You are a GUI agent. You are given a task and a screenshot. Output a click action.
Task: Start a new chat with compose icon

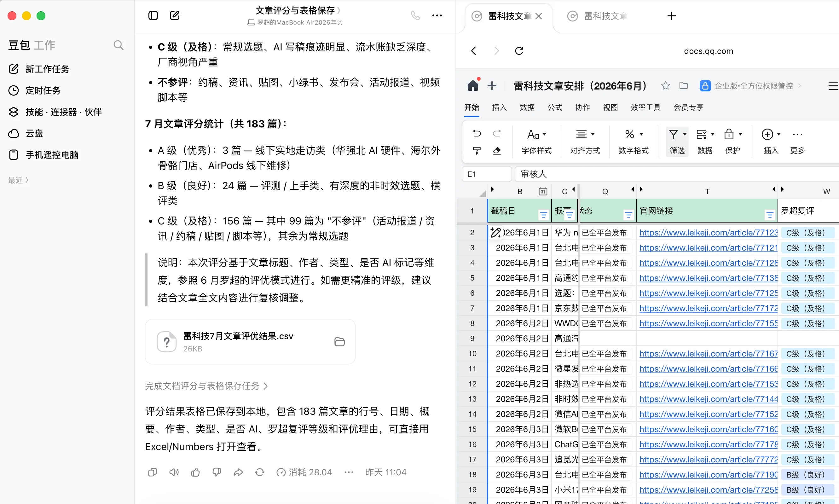(x=175, y=16)
